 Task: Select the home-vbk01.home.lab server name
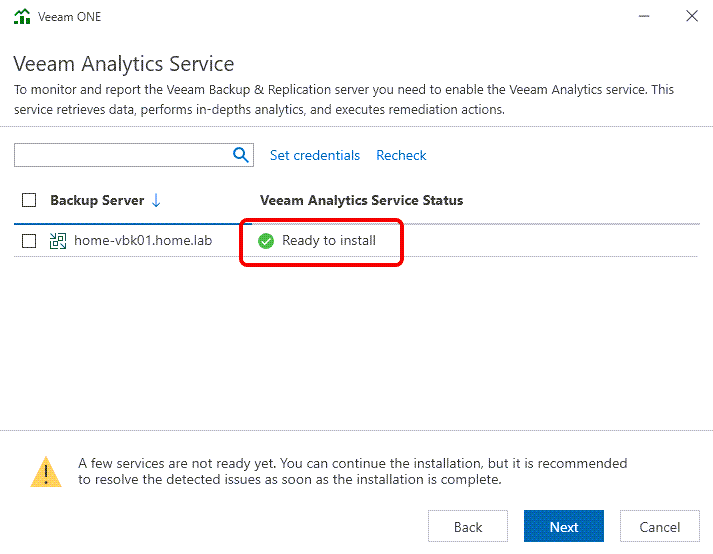pyautogui.click(x=143, y=241)
